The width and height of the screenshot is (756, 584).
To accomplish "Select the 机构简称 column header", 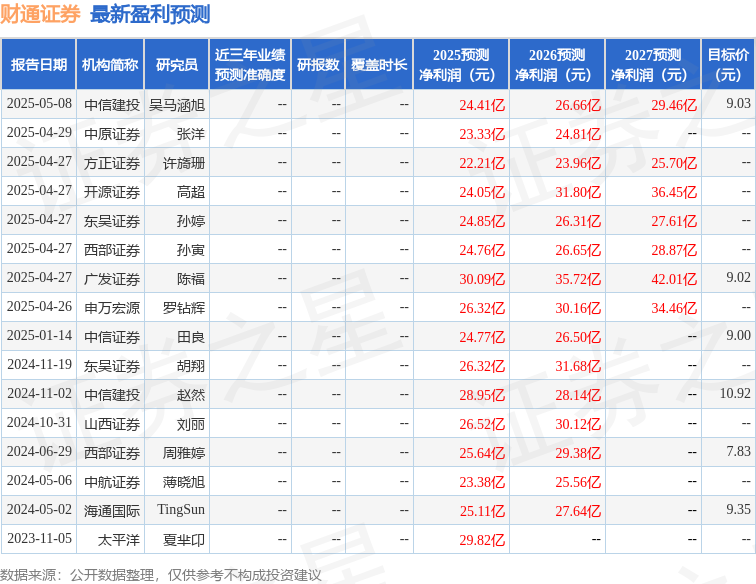I will [110, 65].
